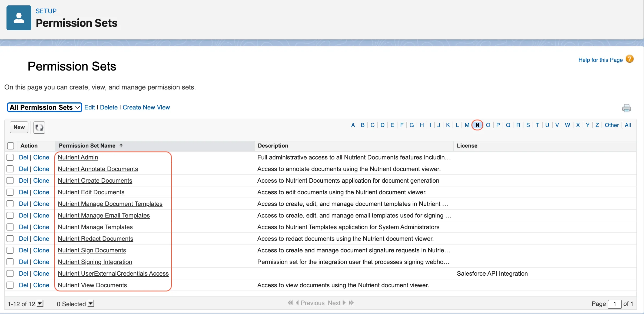Click the SETUP breadcrumb text
This screenshot has height=314, width=644.
tap(46, 11)
